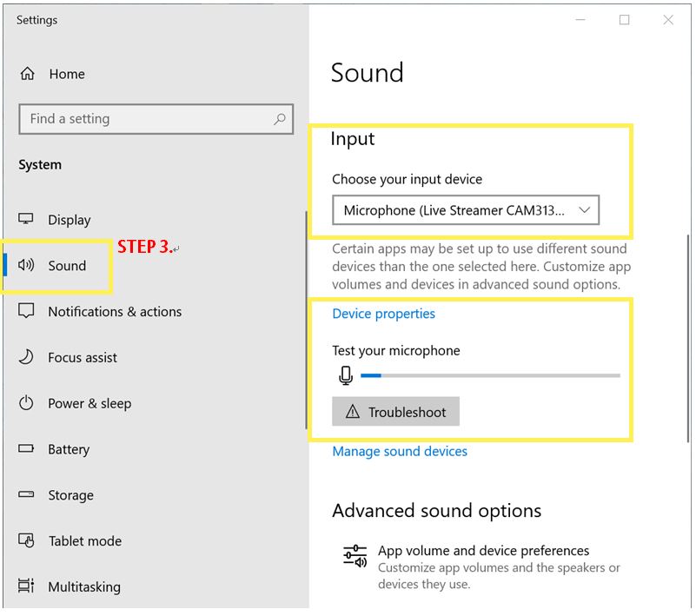Click the right pane vertical scrollbar
Image resolution: width=696 pixels, height=616 pixels.
click(x=689, y=337)
